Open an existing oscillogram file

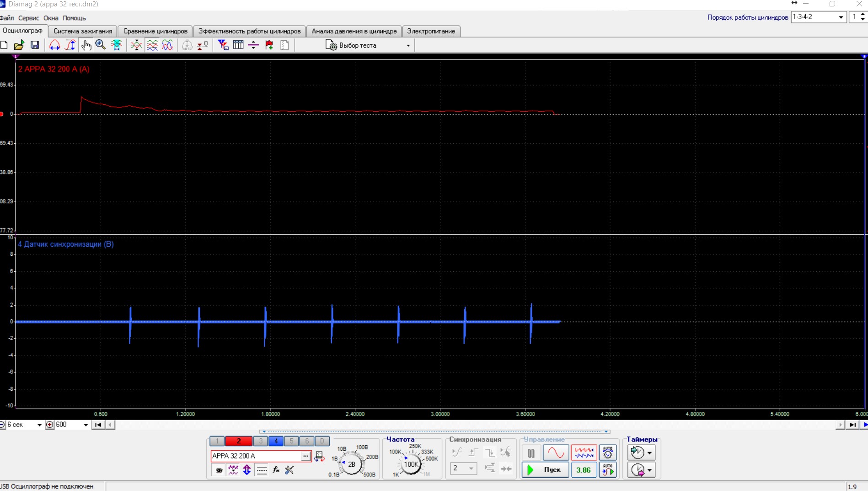coord(19,45)
